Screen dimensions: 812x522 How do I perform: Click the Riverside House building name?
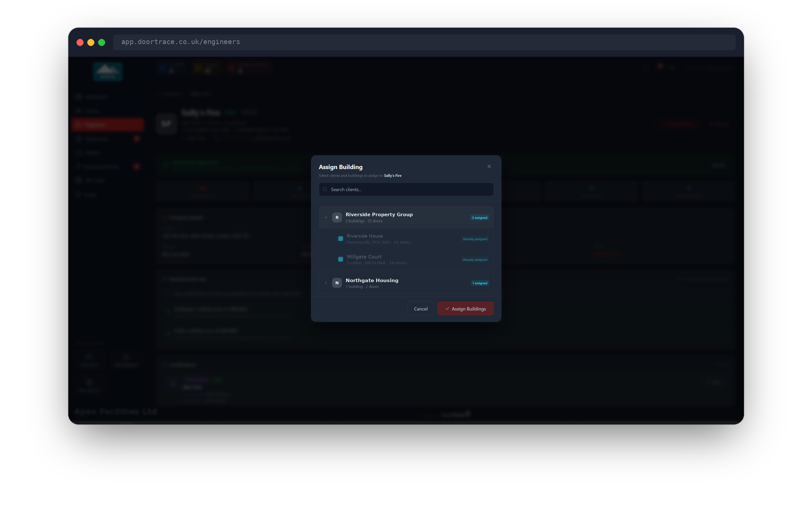365,236
